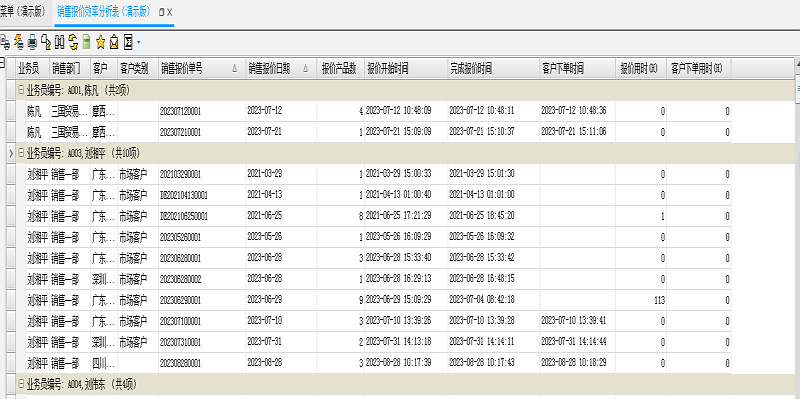Click the row selector for 202307120001
Screen dimensions: 800x399
[11, 111]
